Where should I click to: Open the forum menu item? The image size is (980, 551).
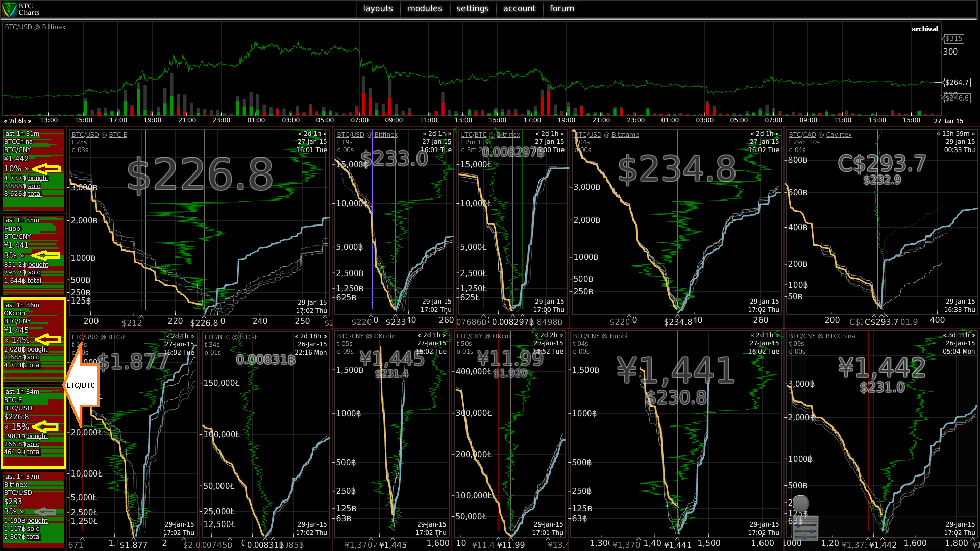coord(562,8)
